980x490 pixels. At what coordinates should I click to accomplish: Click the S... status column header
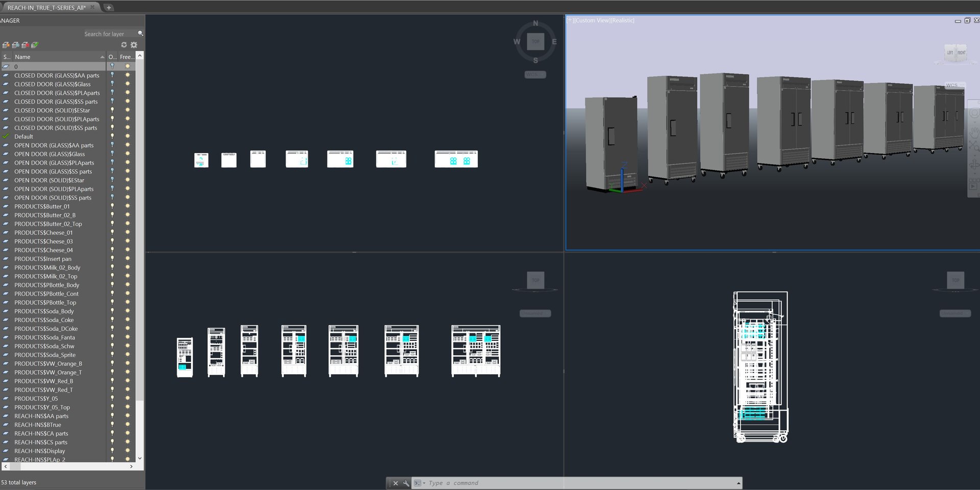pos(7,57)
